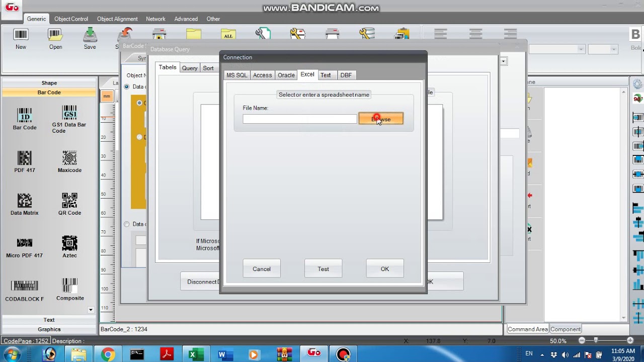Click the folder icon labeled ALL
The height and width of the screenshot is (362, 644).
click(x=228, y=34)
